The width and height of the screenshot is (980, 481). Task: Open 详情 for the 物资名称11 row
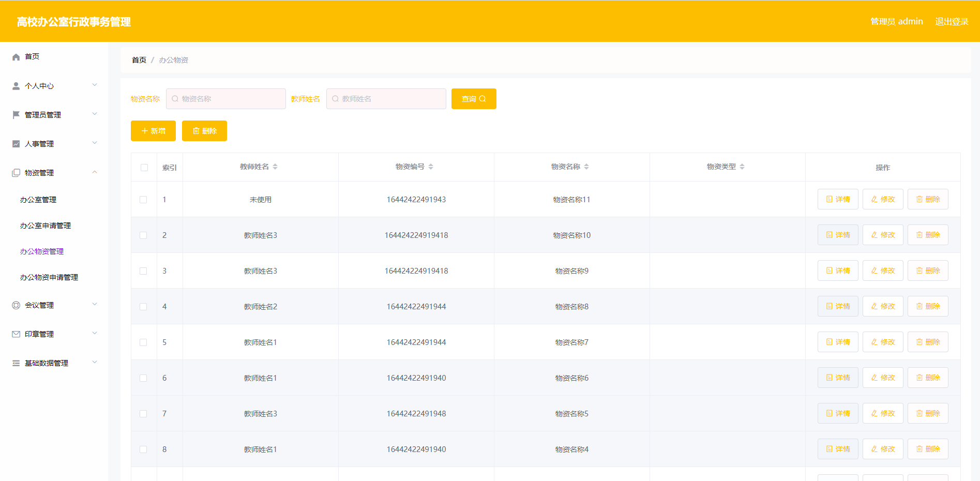[838, 199]
